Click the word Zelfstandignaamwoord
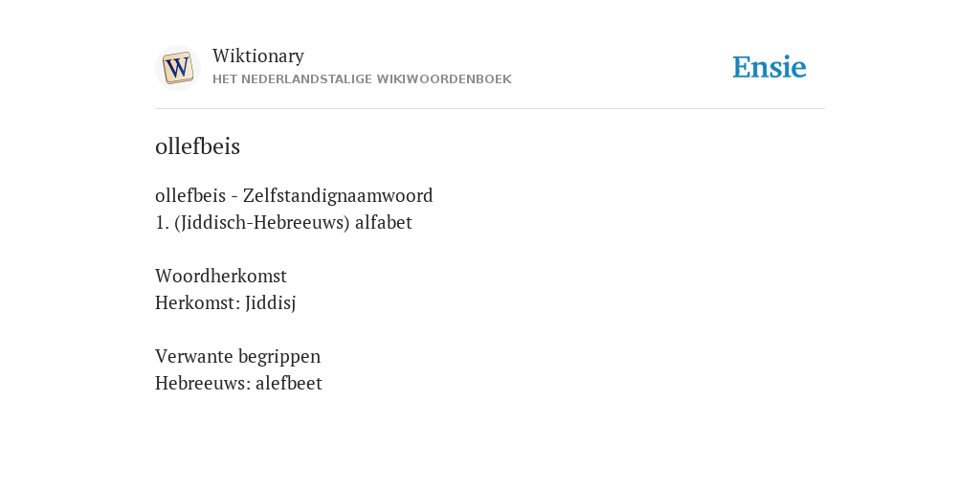 (338, 195)
